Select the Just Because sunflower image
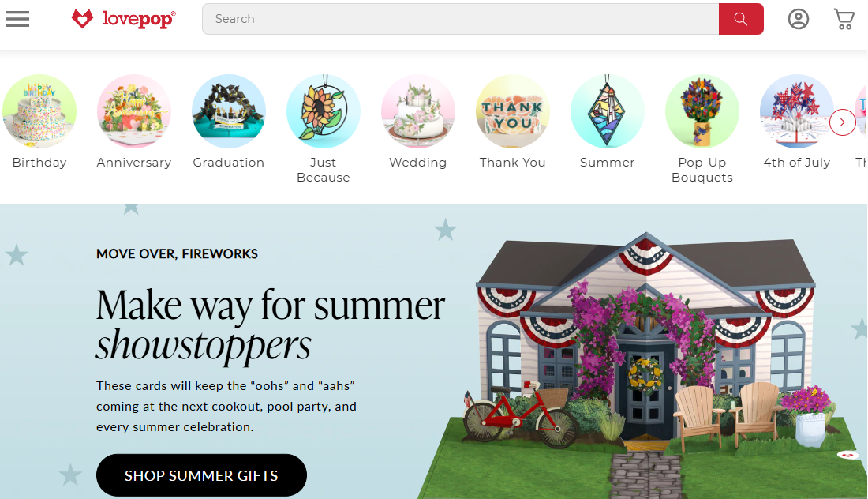868x499 pixels. (x=324, y=111)
